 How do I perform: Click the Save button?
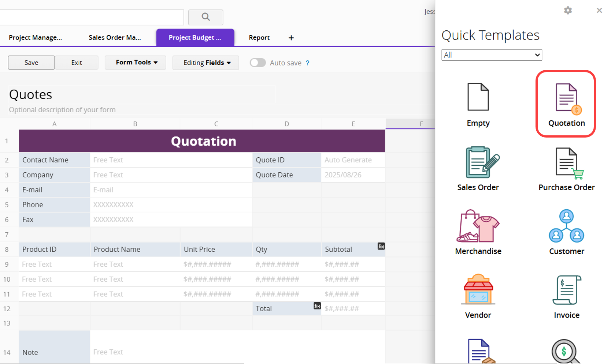pyautogui.click(x=32, y=63)
